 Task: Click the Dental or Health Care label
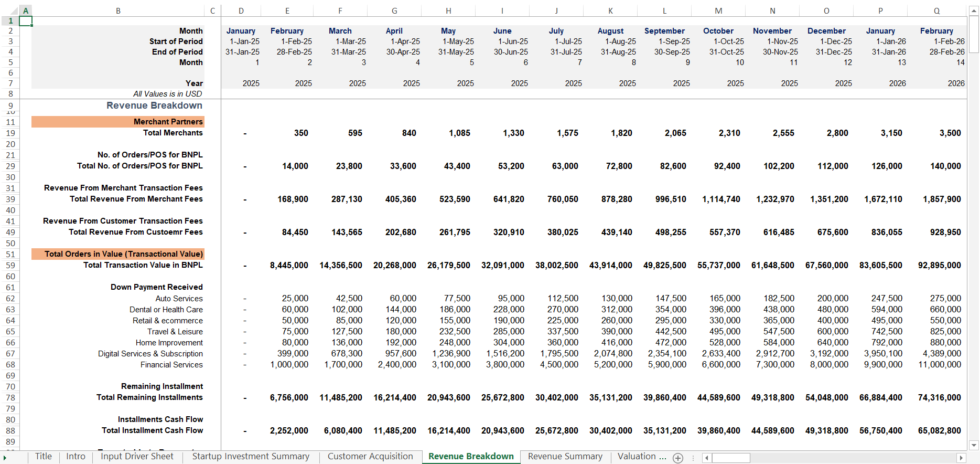coord(166,310)
